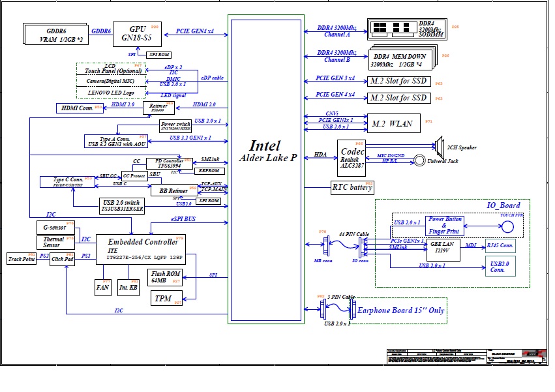555x392 pixels.
Task: Select the Retimer PS8409 block
Action: click(158, 108)
